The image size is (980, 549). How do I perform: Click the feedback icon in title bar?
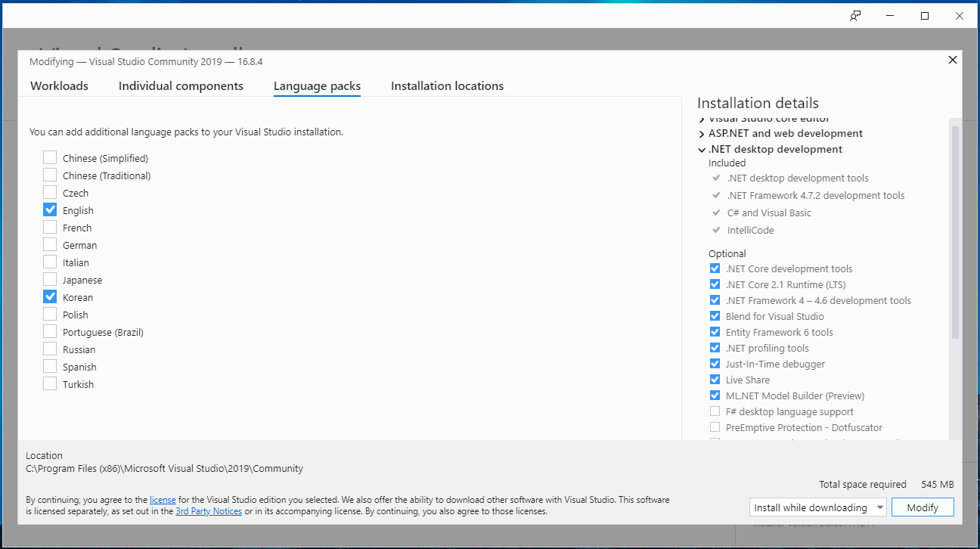pos(855,16)
